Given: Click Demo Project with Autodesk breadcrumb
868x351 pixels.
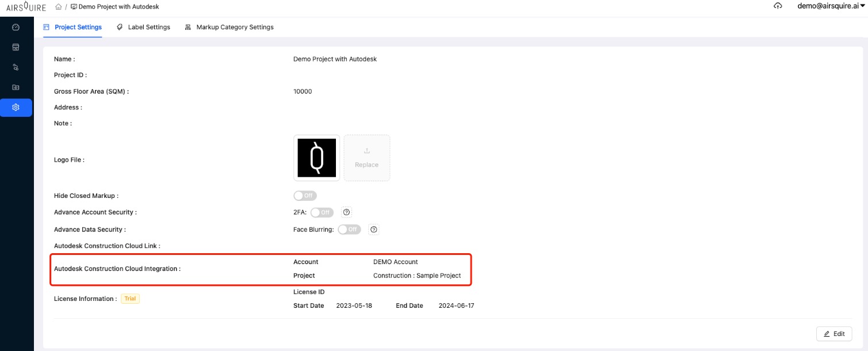Looking at the screenshot, I should coord(119,7).
